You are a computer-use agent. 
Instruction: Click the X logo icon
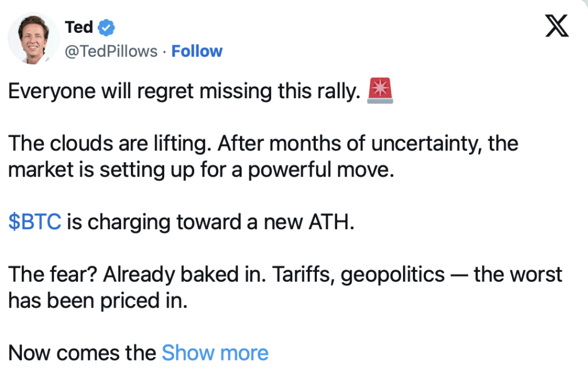(x=556, y=27)
